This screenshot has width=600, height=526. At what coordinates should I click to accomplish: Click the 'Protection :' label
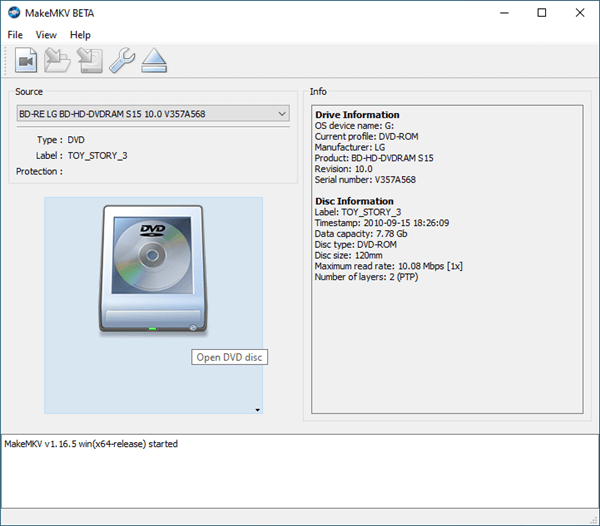39,171
